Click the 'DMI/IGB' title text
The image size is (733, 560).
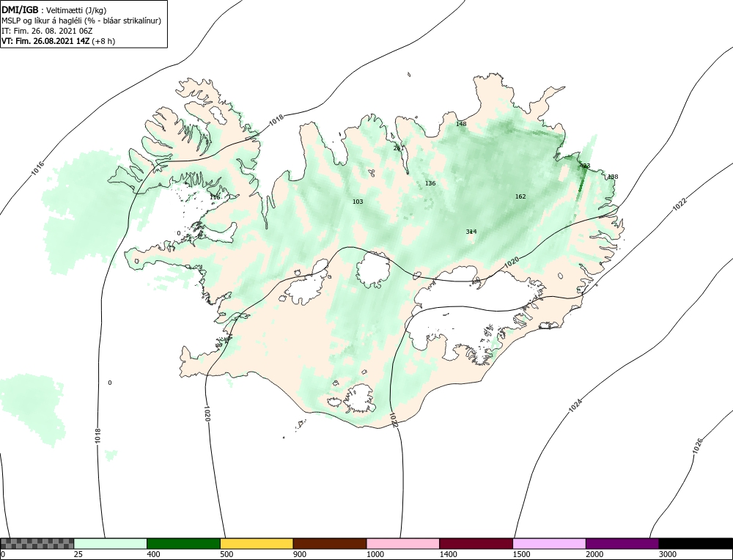pos(20,10)
